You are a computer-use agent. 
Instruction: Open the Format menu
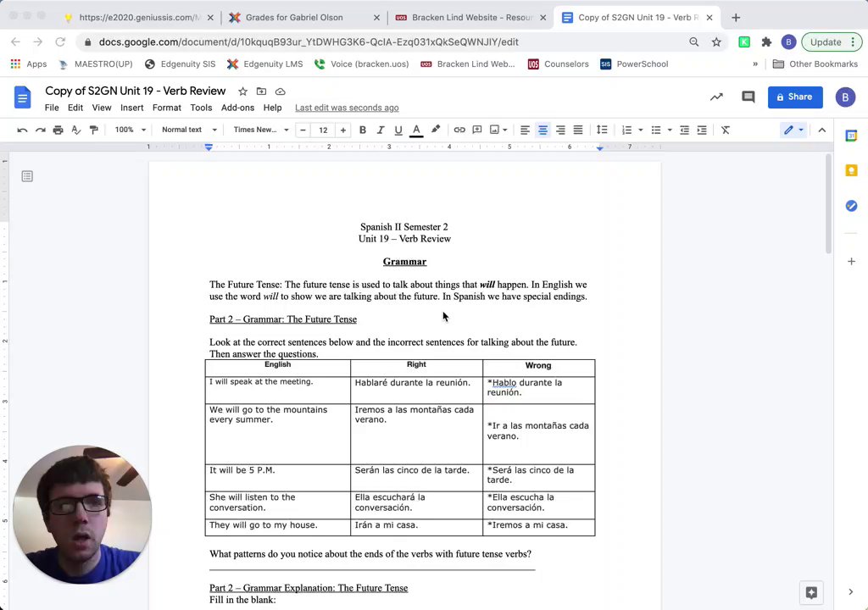point(167,108)
